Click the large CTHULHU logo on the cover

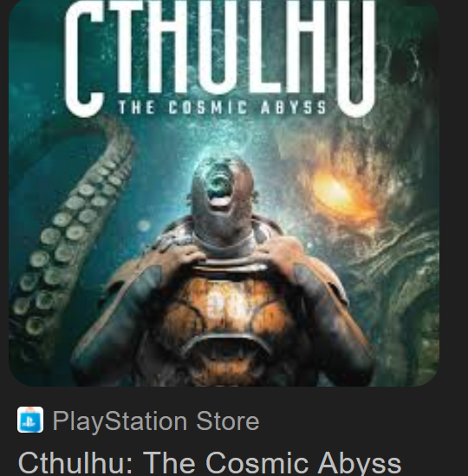pos(220,58)
